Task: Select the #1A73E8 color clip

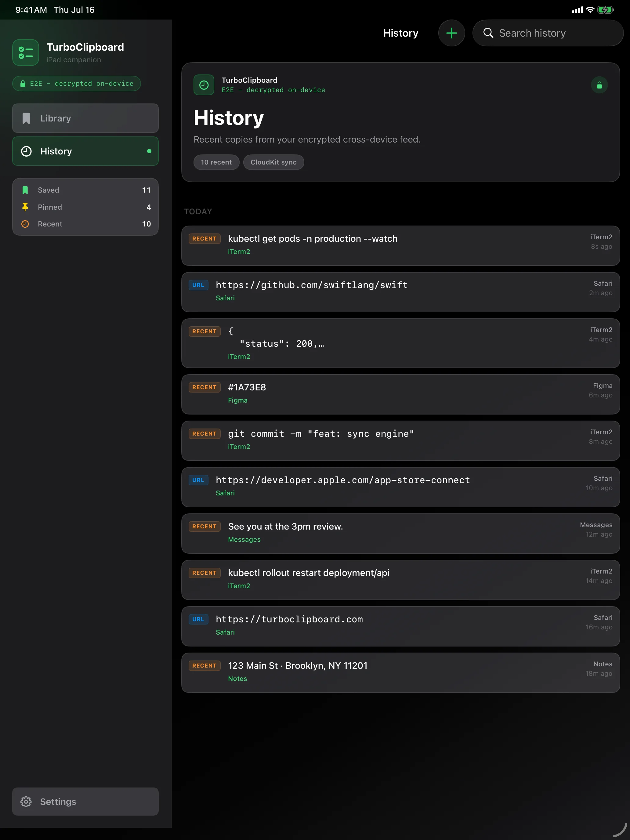Action: 401,394
